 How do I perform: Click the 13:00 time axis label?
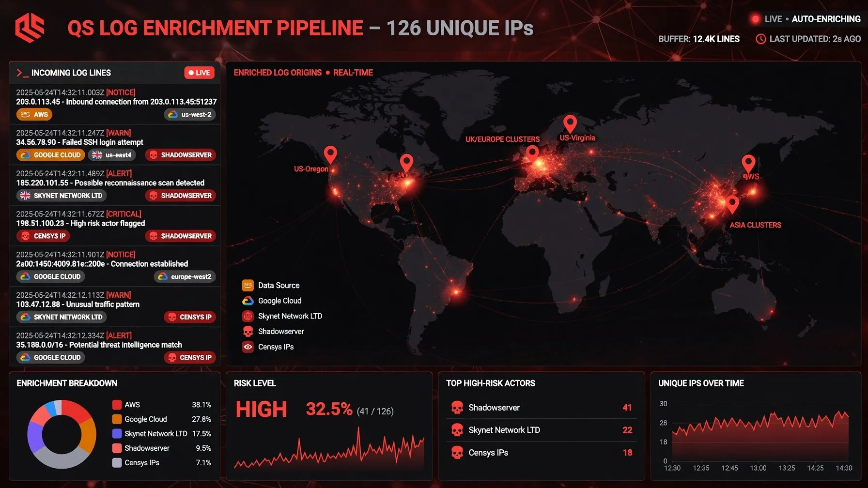coord(758,468)
